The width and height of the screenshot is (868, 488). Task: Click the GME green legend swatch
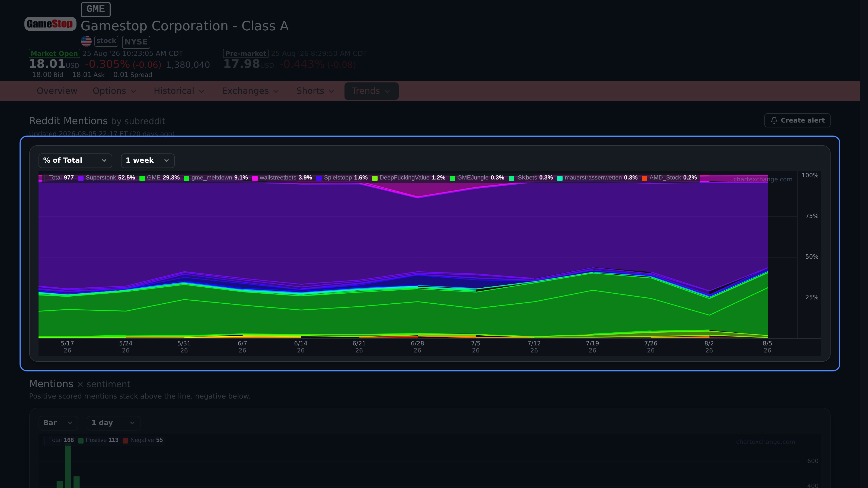tap(142, 178)
